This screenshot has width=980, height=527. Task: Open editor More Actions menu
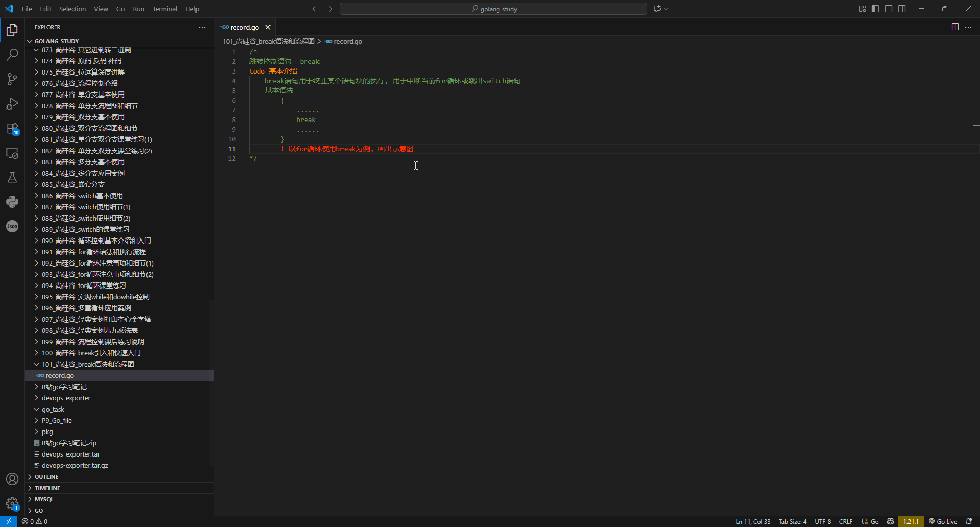pyautogui.click(x=968, y=27)
